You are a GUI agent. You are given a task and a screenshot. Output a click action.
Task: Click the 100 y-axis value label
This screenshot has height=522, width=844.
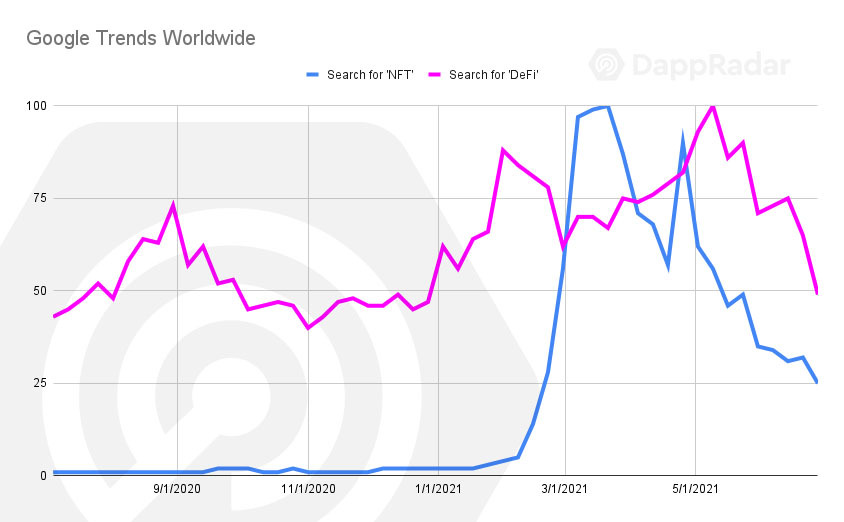(x=36, y=105)
